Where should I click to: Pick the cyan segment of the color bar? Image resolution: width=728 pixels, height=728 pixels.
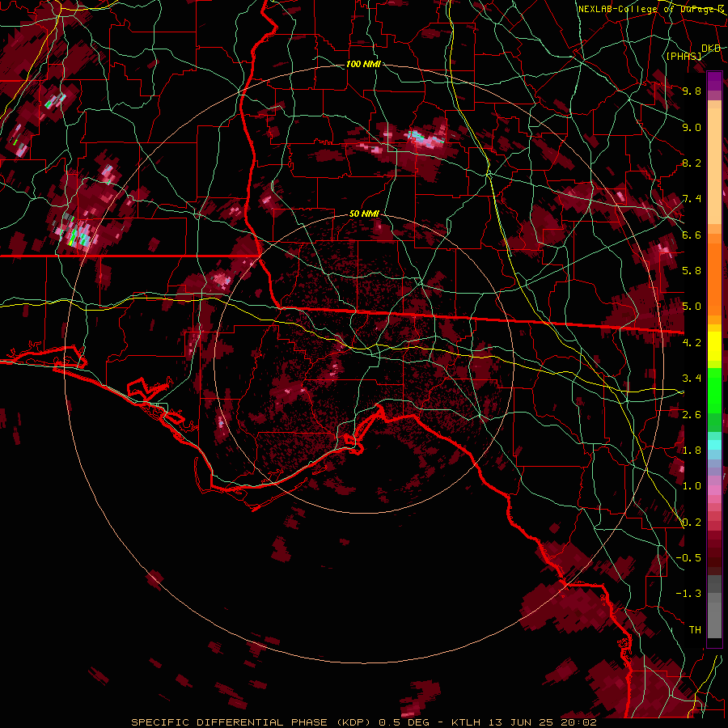pos(714,445)
